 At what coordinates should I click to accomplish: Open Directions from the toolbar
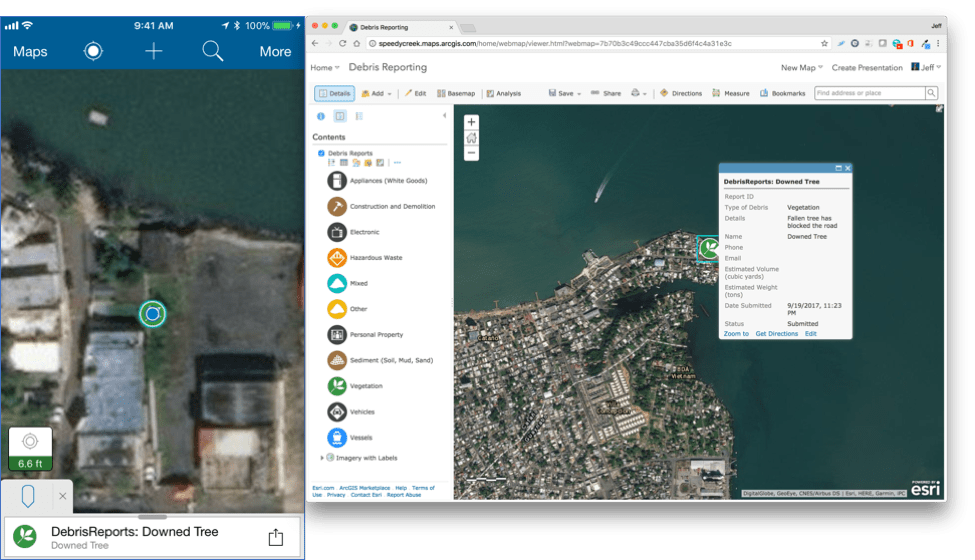pyautogui.click(x=681, y=93)
